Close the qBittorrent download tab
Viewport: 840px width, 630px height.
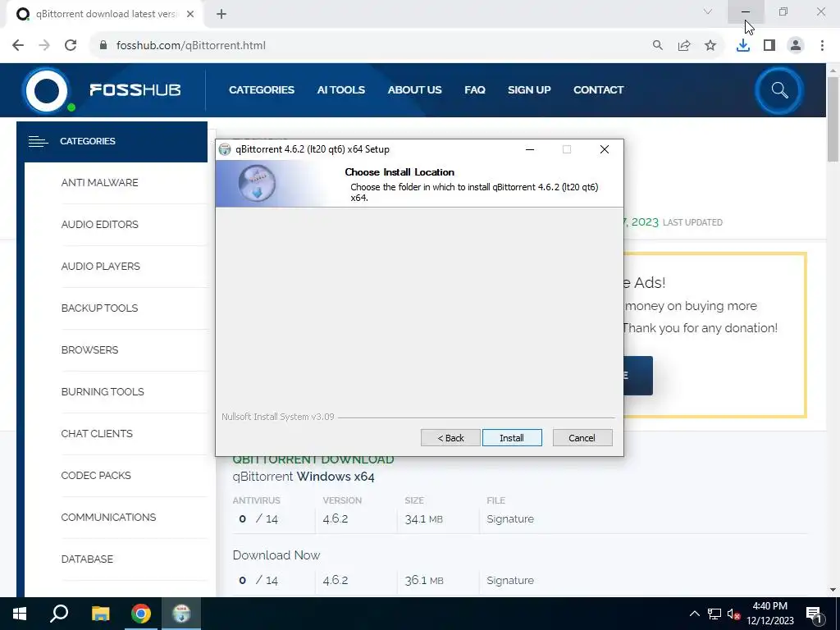pyautogui.click(x=190, y=14)
